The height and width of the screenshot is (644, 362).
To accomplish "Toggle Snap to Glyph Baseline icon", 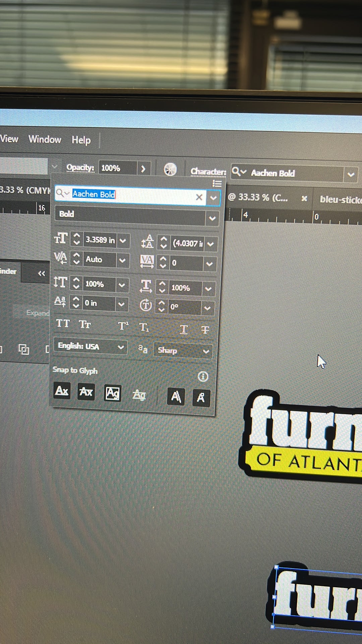I will tap(62, 391).
